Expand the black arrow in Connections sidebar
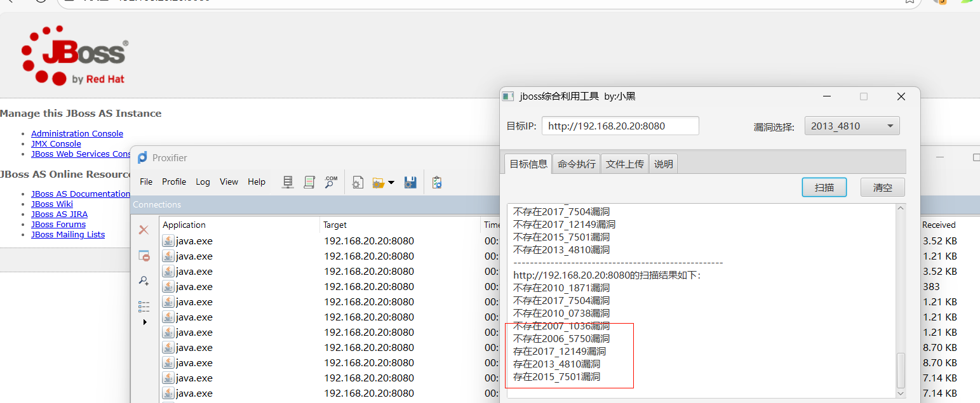Viewport: 980px width, 403px height. coord(145,322)
